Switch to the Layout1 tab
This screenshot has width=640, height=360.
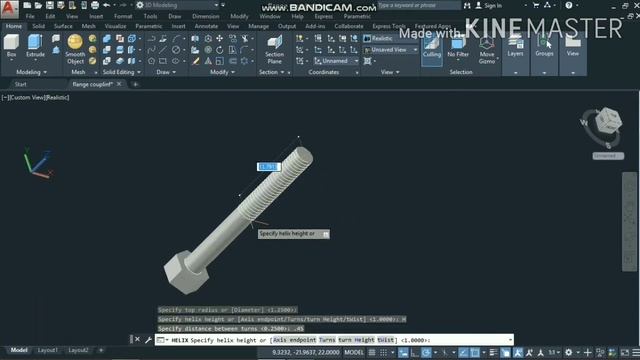47,350
